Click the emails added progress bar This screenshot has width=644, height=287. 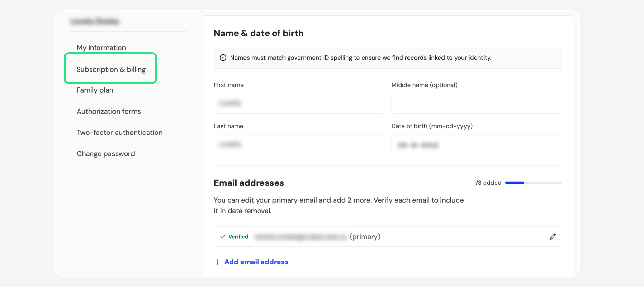533,183
